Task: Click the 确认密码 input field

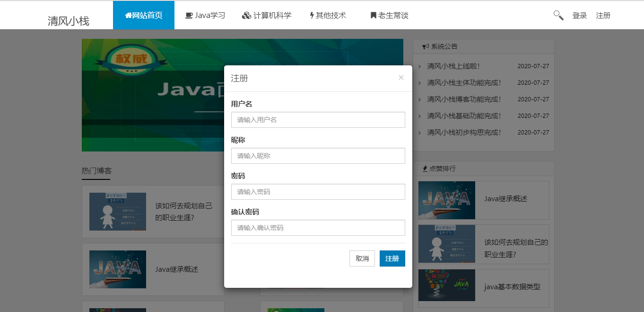Action: coord(318,228)
